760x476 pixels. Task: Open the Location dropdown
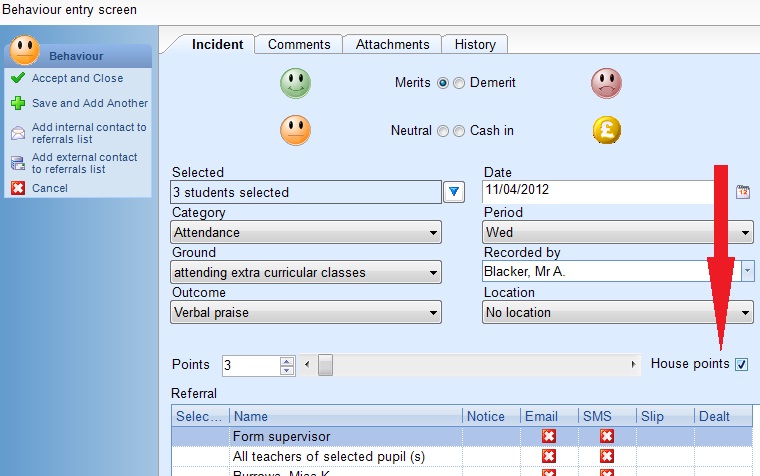[617, 313]
